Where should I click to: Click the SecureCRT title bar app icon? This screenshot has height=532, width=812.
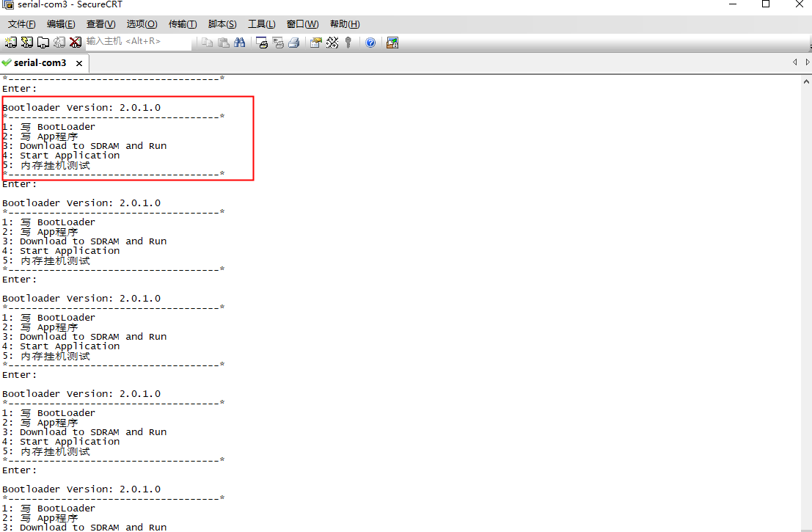(8, 4)
